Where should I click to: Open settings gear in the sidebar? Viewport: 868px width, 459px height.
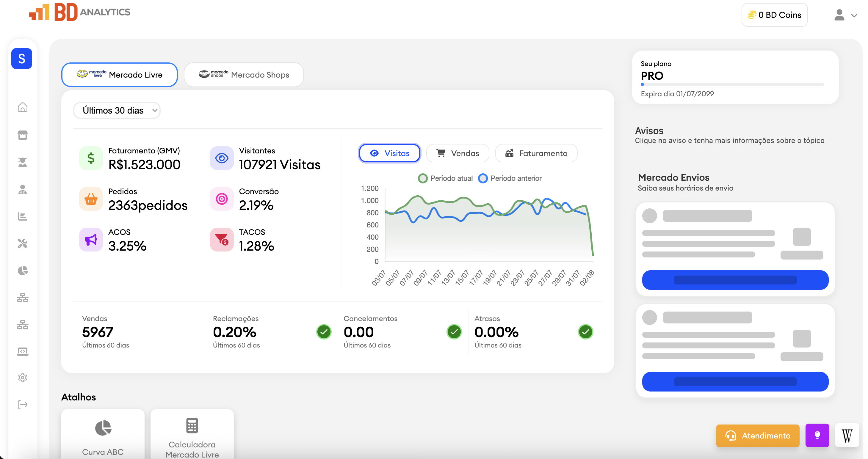pos(23,378)
